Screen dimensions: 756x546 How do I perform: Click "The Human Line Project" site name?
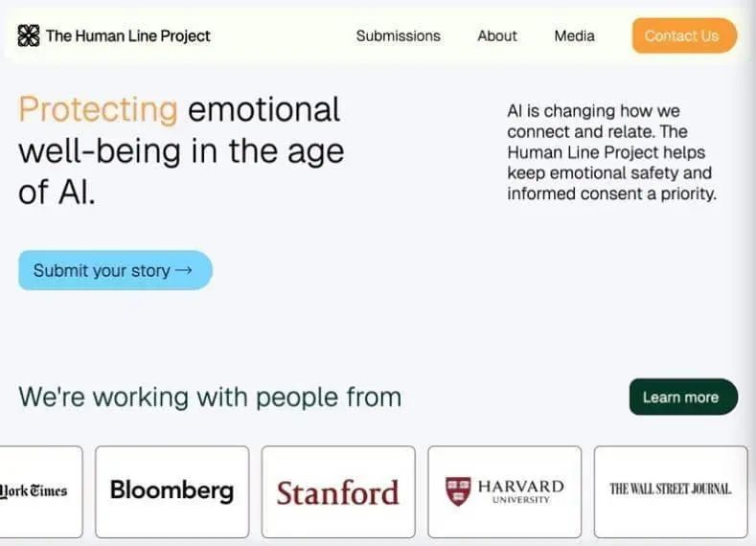coord(127,36)
